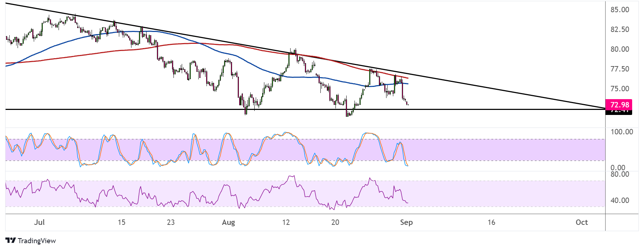
Task: Click the horizontal support line's black price tag
Action: tap(619, 112)
